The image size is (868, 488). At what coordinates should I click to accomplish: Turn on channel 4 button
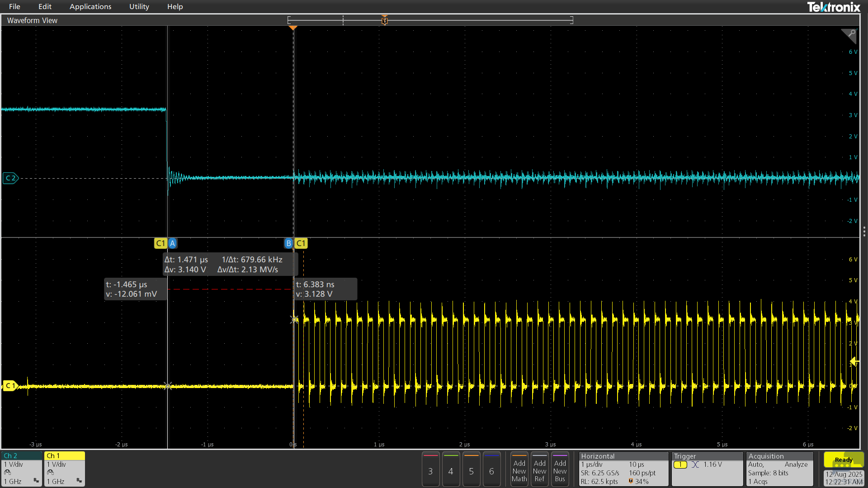(451, 469)
